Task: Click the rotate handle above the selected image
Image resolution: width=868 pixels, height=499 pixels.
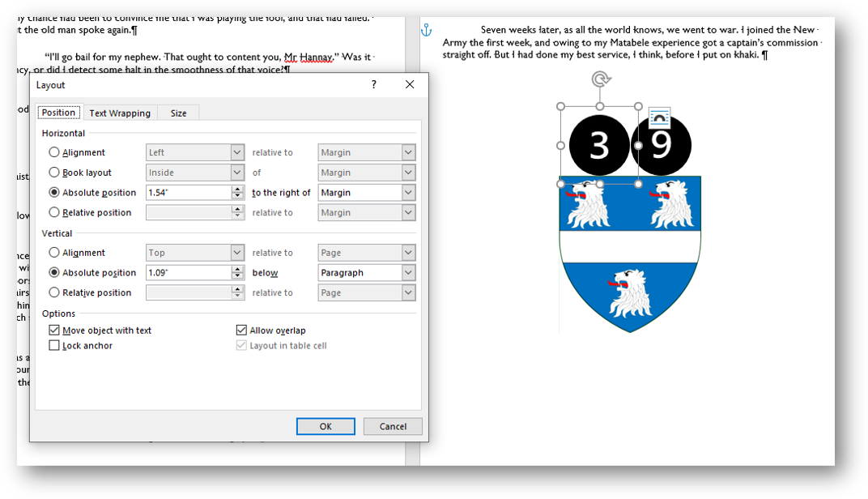Action: point(600,79)
